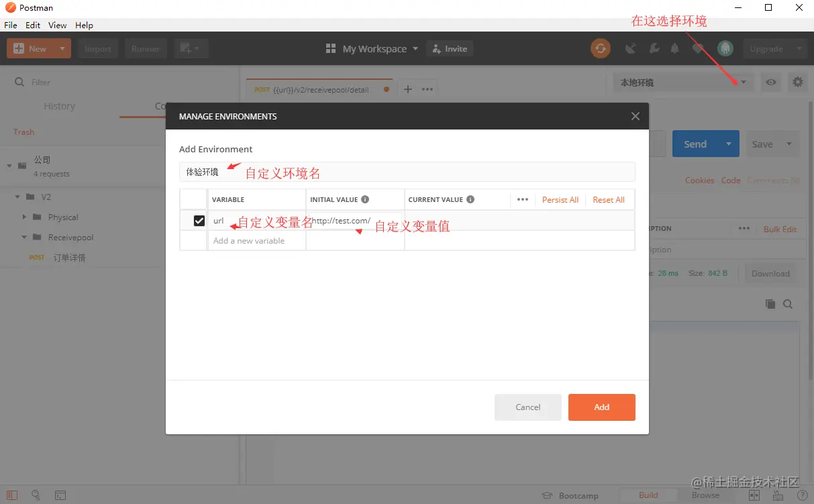This screenshot has height=504, width=814.
Task: Collapse the Receivepool folder
Action: [x=25, y=238]
